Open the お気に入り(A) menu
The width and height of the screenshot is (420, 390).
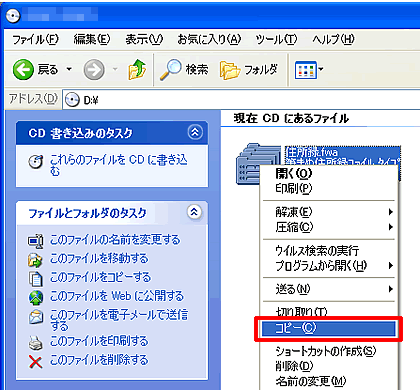(209, 39)
